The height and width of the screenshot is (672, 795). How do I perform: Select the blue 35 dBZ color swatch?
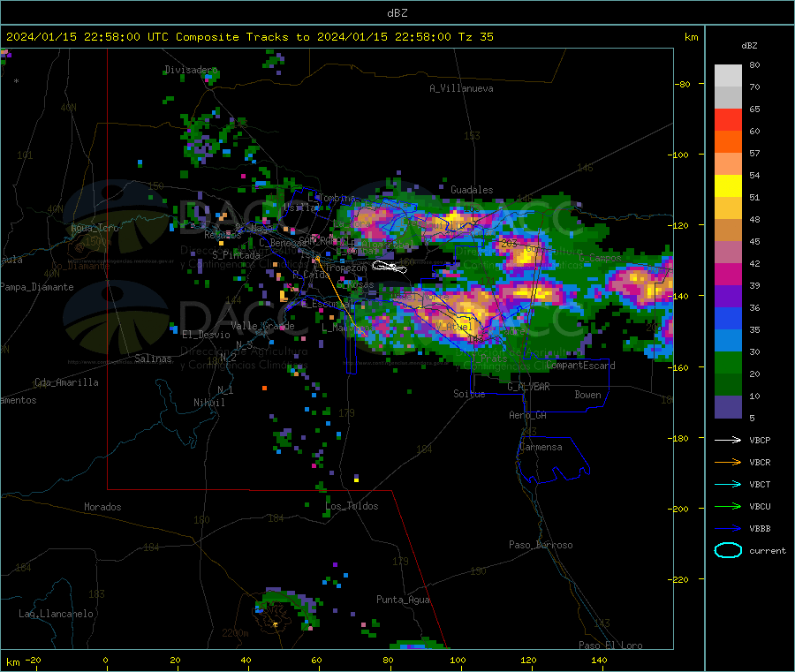coord(728,318)
